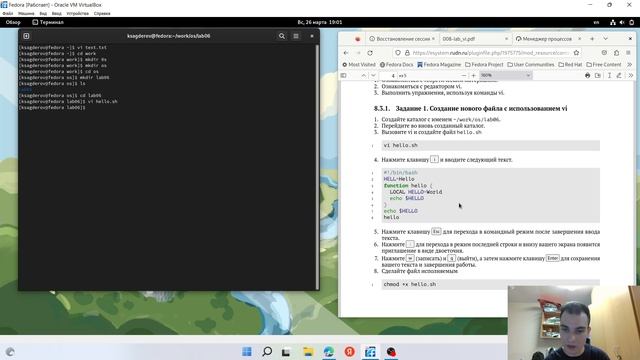Image resolution: width=640 pixels, height=360 pixels.
Task: Click the PDF vi hello.sh code block
Action: pyautogui.click(x=491, y=145)
